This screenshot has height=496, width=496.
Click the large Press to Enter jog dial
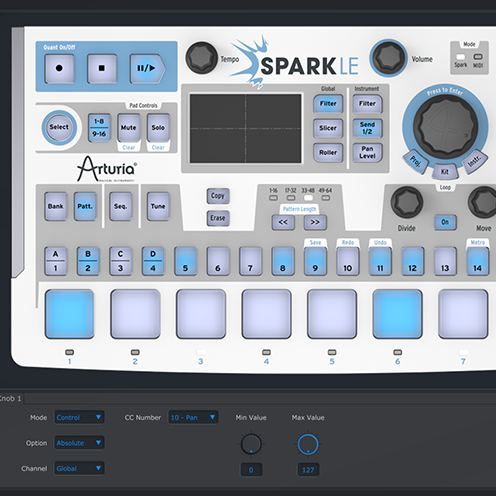[x=445, y=127]
